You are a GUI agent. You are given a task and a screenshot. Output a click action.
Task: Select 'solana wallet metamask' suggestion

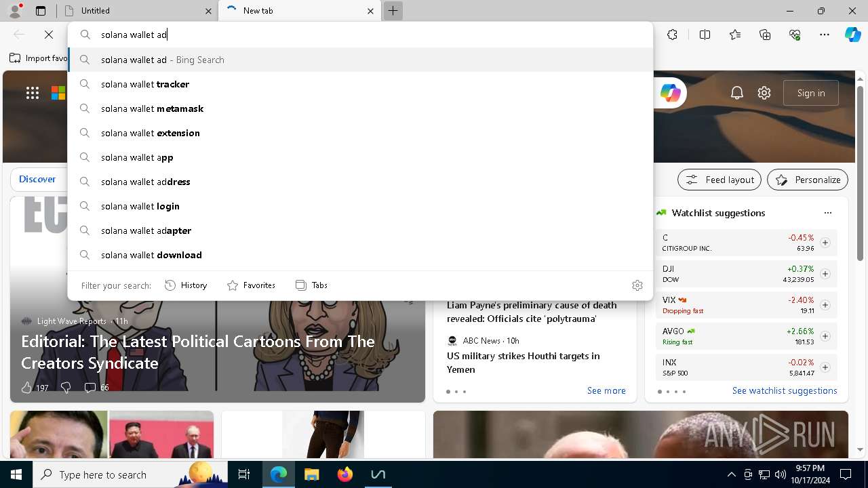click(x=360, y=108)
